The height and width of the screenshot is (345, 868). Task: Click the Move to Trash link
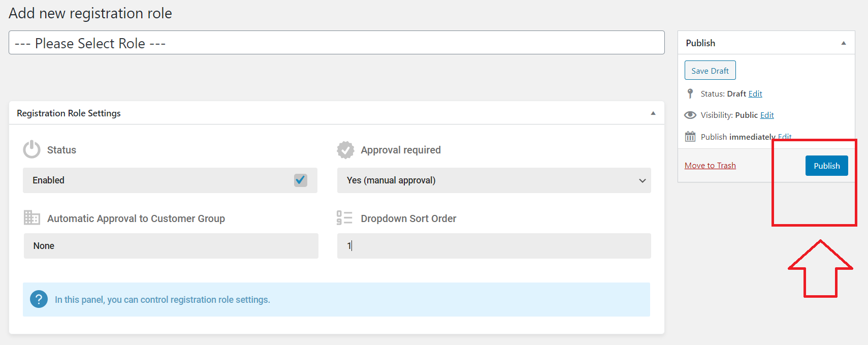pyautogui.click(x=710, y=165)
